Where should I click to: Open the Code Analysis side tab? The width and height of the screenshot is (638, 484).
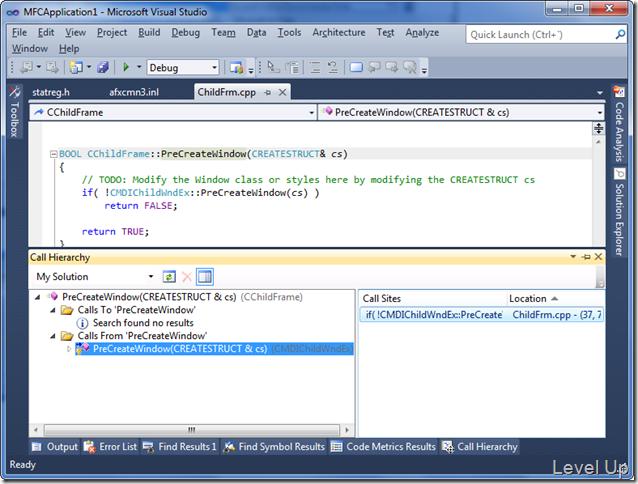pyautogui.click(x=619, y=124)
